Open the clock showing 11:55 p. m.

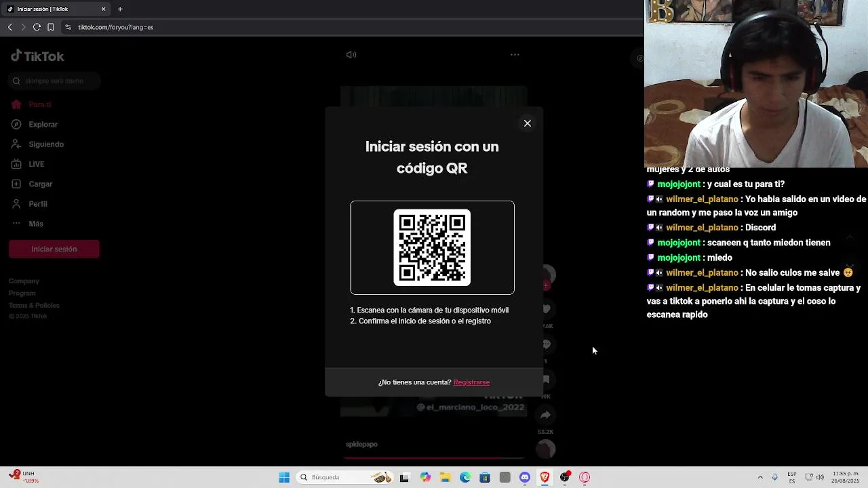[846, 477]
